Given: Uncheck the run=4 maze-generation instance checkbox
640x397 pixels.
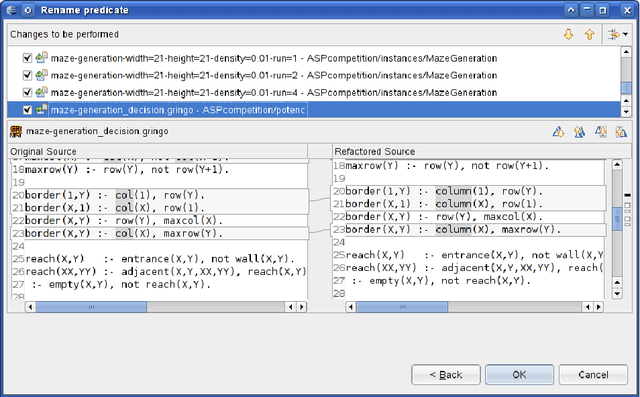Looking at the screenshot, I should [x=27, y=93].
